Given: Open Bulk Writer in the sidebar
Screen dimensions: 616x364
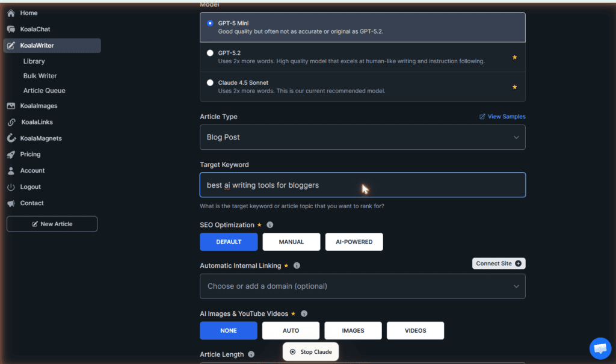Looking at the screenshot, I should [x=40, y=76].
